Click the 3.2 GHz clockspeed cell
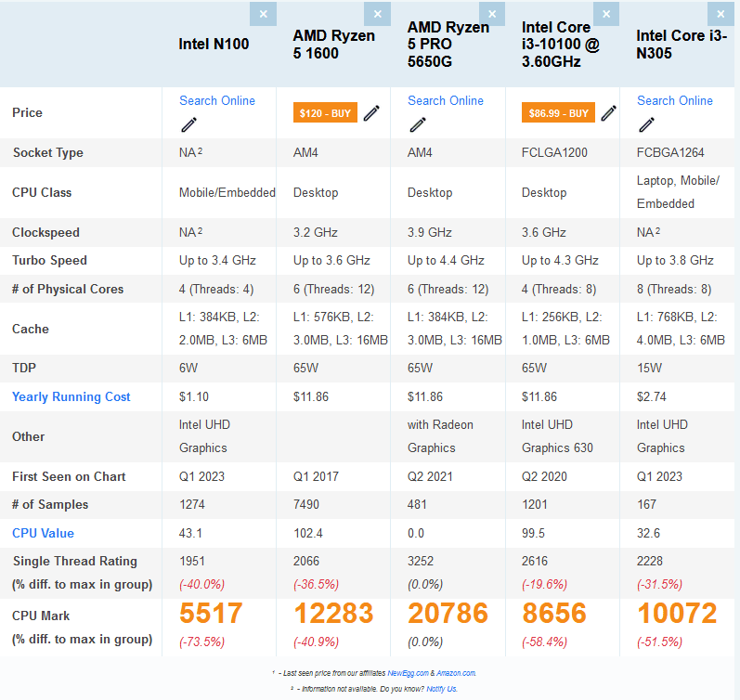 [316, 233]
